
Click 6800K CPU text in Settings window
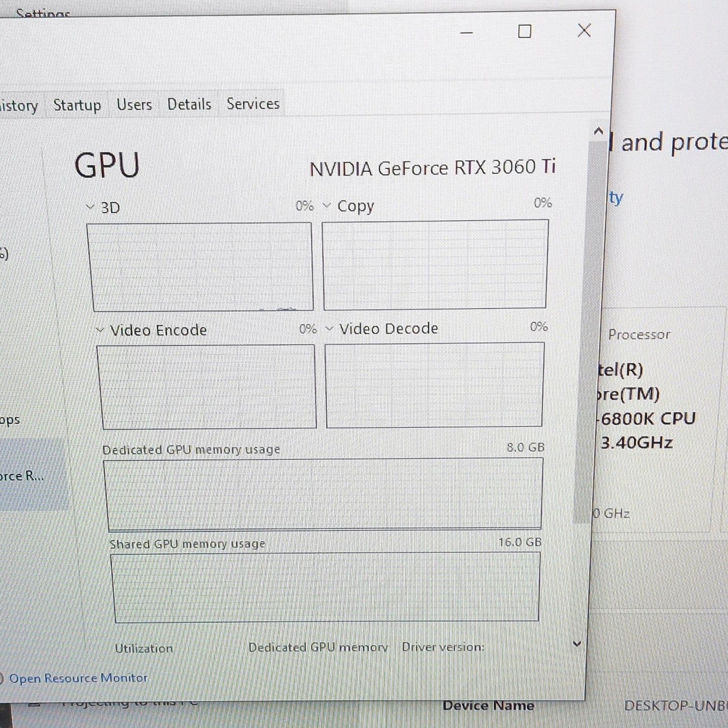pyautogui.click(x=648, y=418)
